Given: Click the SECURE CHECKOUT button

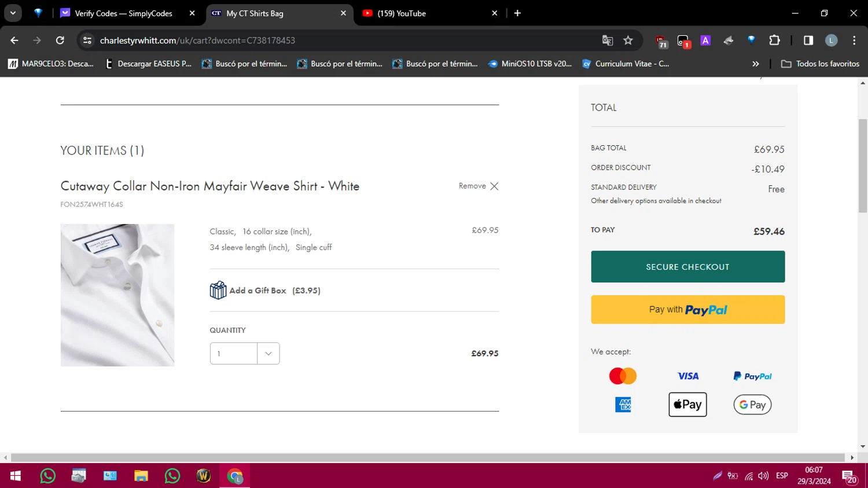Looking at the screenshot, I should [x=687, y=267].
